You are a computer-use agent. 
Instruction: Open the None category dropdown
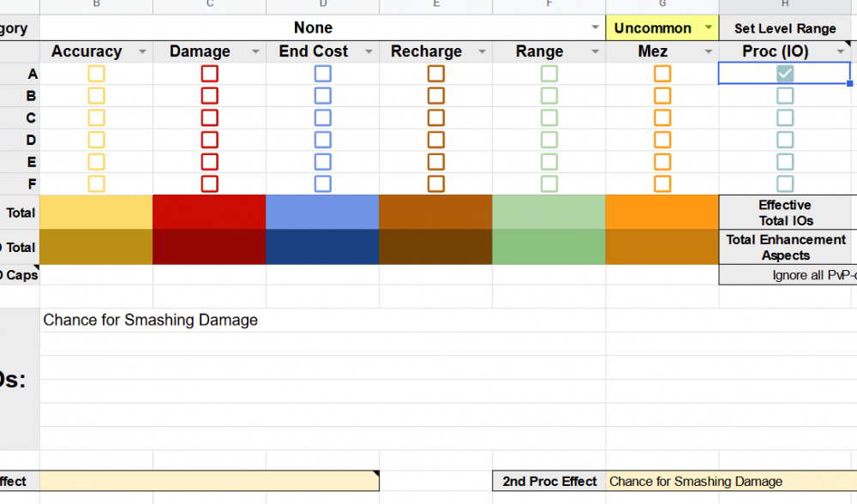coord(596,28)
